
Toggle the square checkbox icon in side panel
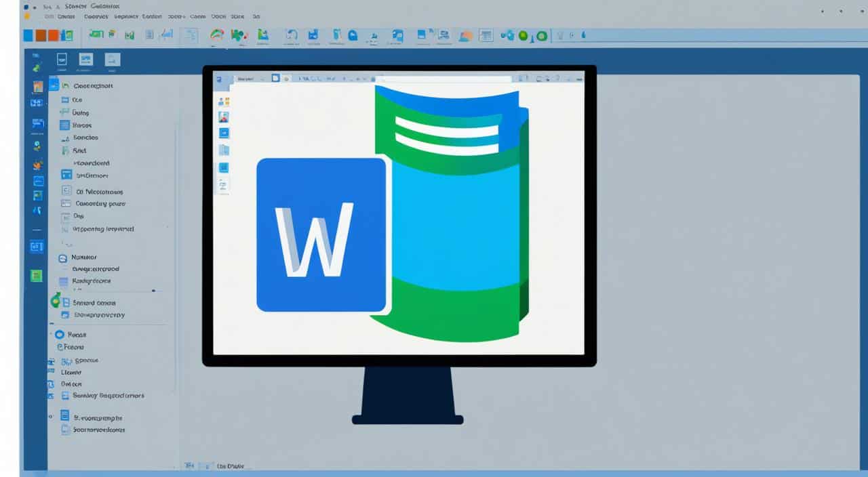coord(66,191)
